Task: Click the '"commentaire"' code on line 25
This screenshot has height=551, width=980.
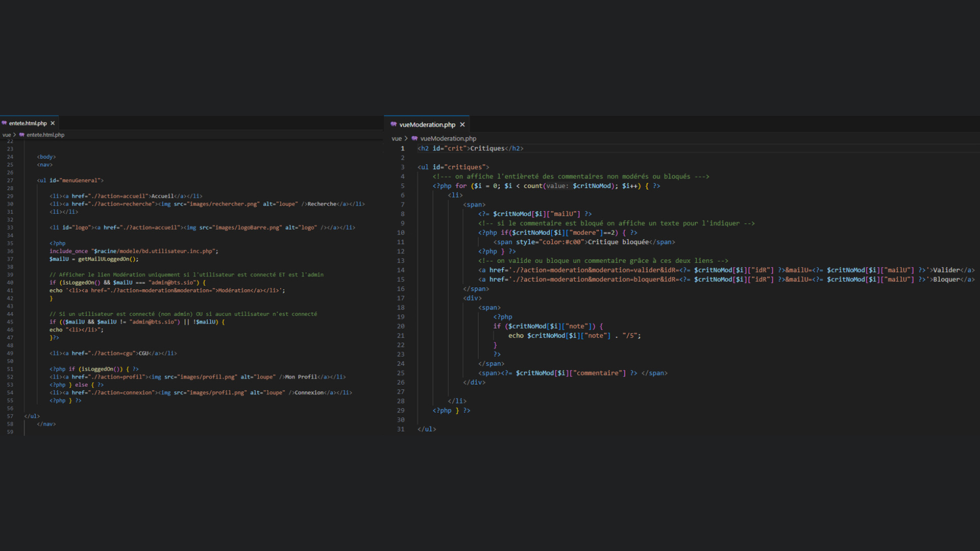Action: 597,373
